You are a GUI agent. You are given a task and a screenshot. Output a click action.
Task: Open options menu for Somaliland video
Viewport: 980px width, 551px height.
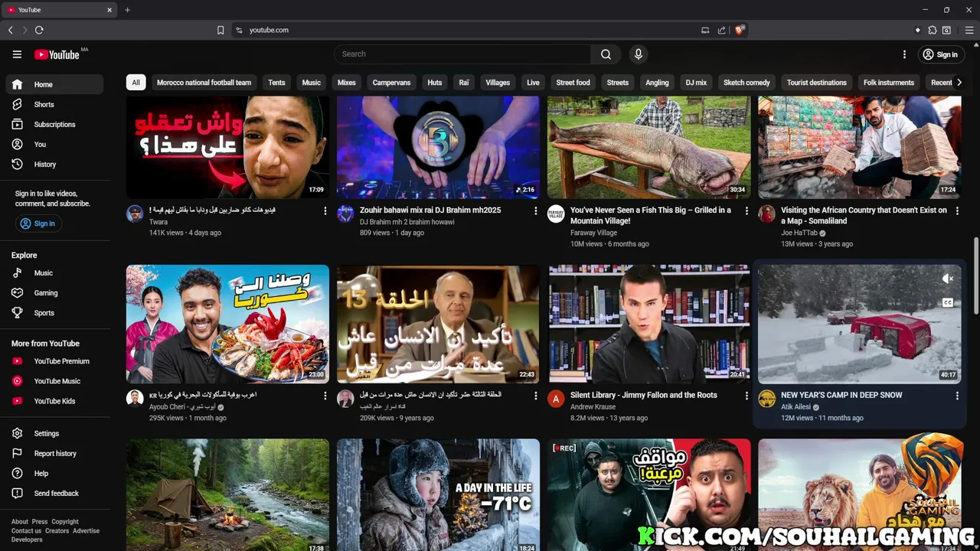click(x=957, y=210)
